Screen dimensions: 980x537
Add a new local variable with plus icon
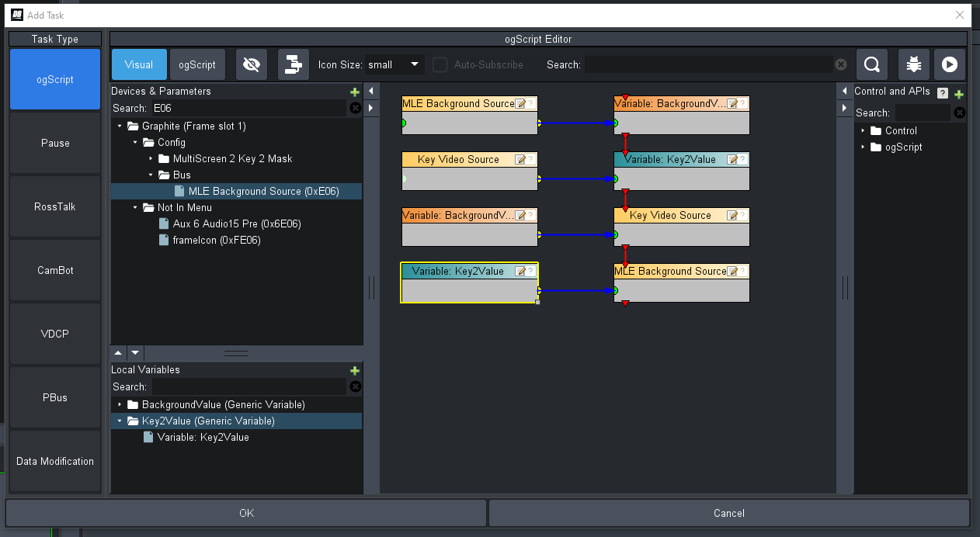[x=355, y=370]
